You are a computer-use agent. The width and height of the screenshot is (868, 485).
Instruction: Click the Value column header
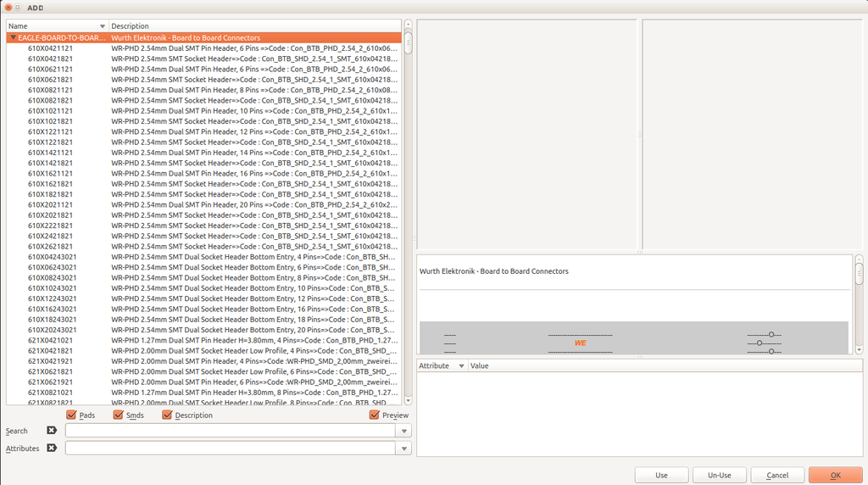[x=665, y=366]
